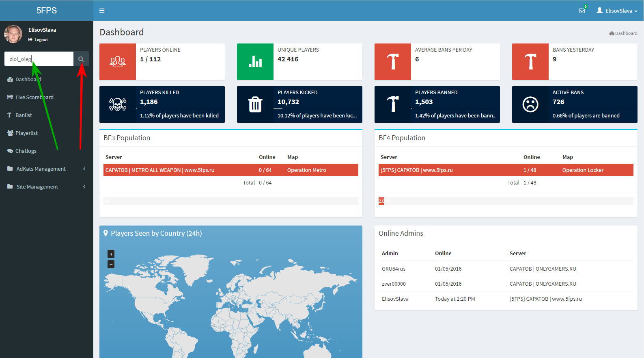
Task: Click the 42 416 unique players value
Action: pos(288,59)
